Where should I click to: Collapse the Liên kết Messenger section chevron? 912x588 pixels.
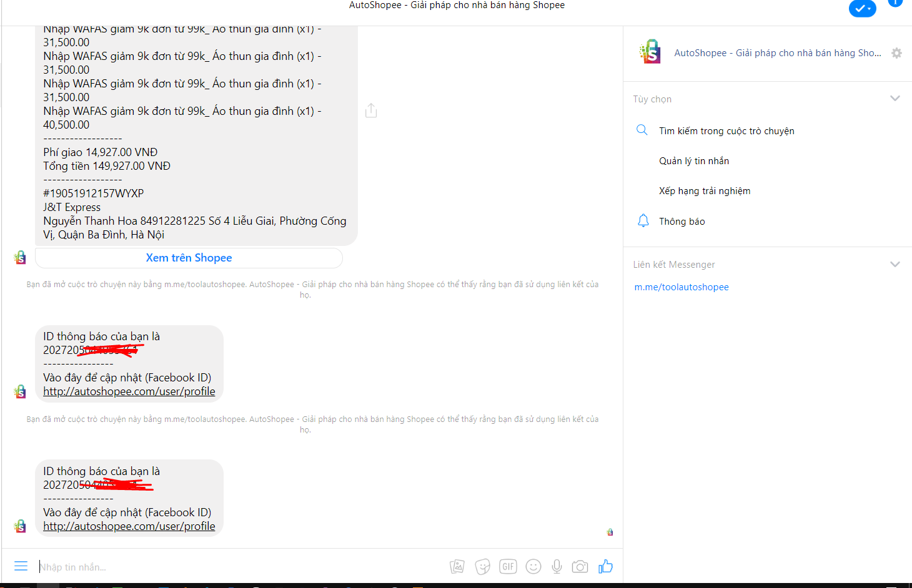point(895,264)
